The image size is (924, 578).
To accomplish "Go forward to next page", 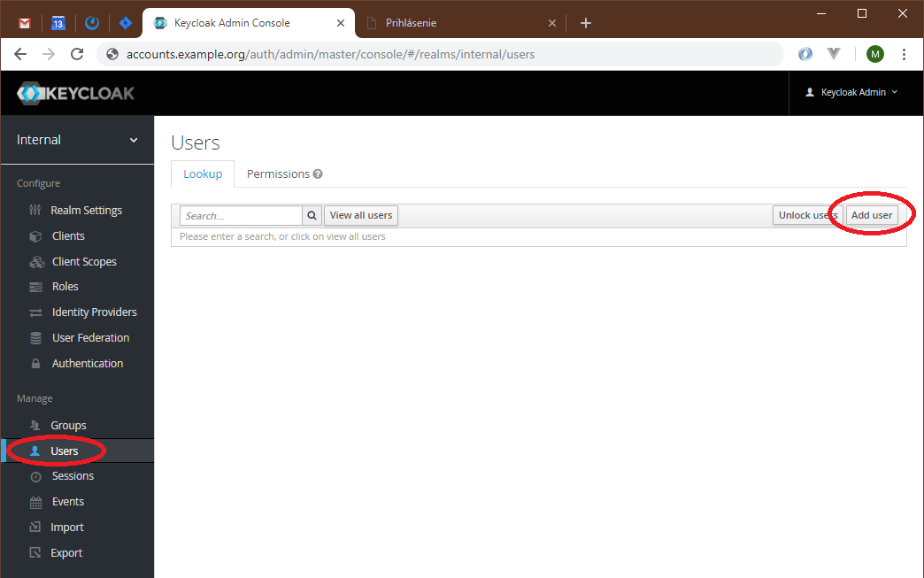I will pos(49,54).
